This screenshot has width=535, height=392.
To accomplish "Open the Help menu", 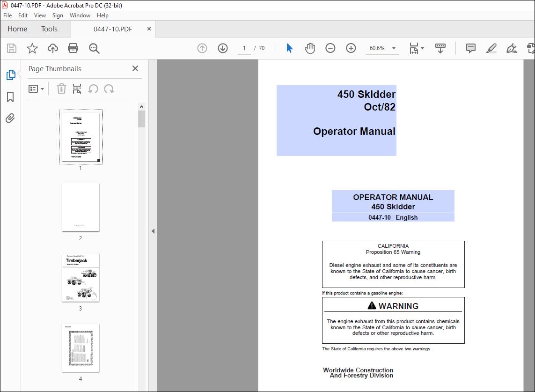I will click(x=103, y=15).
